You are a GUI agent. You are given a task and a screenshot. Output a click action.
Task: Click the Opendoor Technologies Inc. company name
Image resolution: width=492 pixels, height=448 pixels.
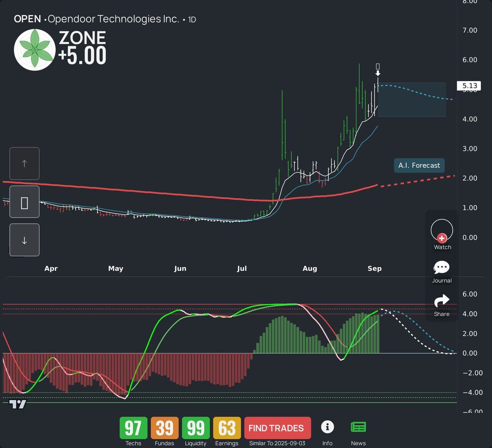point(113,19)
